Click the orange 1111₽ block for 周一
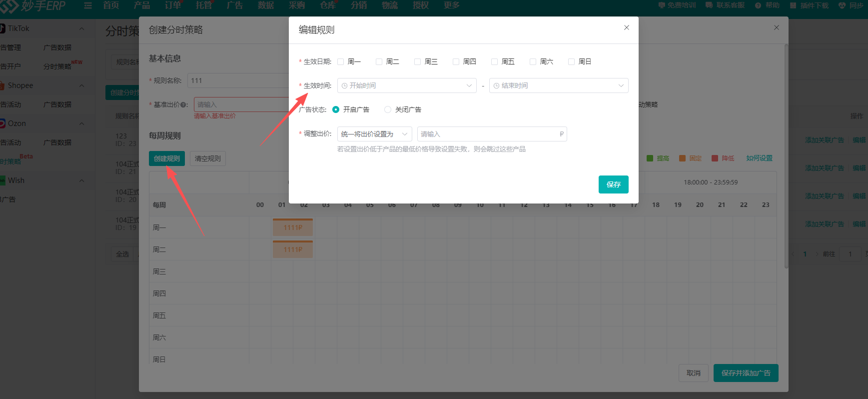The image size is (868, 399). coord(292,227)
